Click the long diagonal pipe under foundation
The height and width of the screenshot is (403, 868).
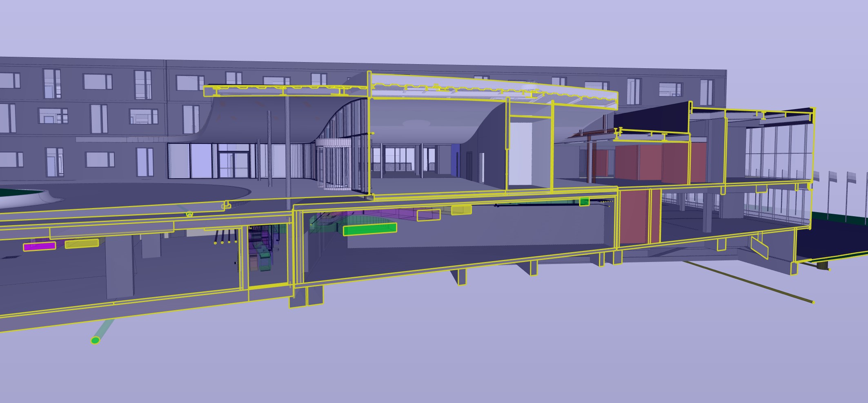[x=747, y=282]
